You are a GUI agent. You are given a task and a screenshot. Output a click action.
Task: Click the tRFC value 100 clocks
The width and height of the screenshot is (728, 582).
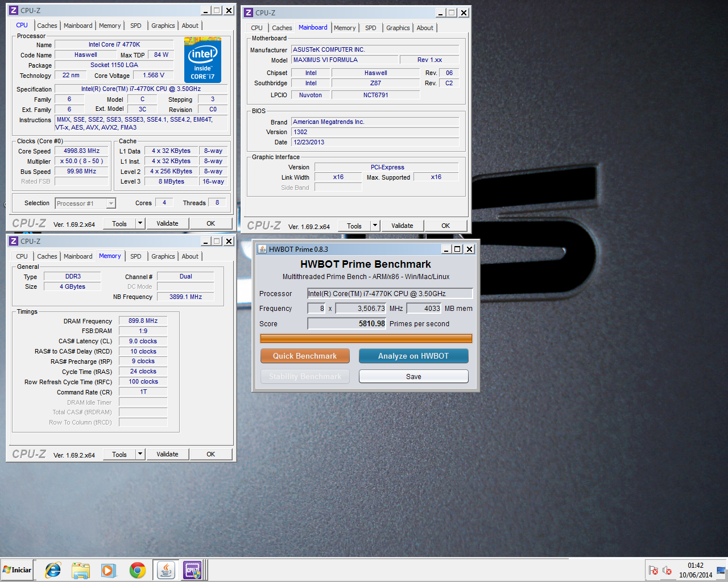coord(143,381)
